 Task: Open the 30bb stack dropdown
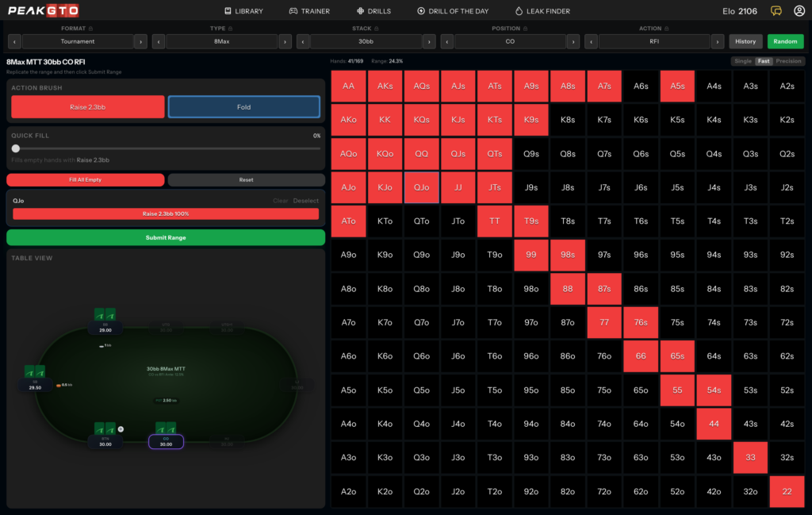(x=366, y=41)
